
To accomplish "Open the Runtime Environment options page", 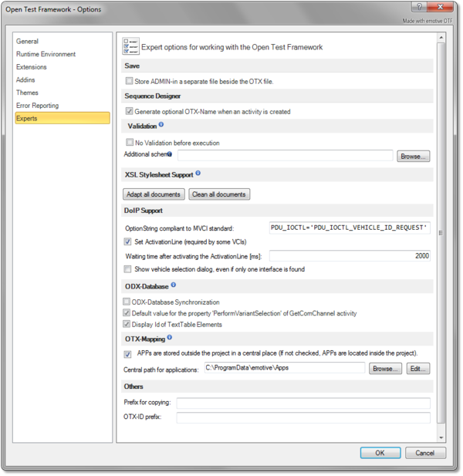I will [x=46, y=54].
